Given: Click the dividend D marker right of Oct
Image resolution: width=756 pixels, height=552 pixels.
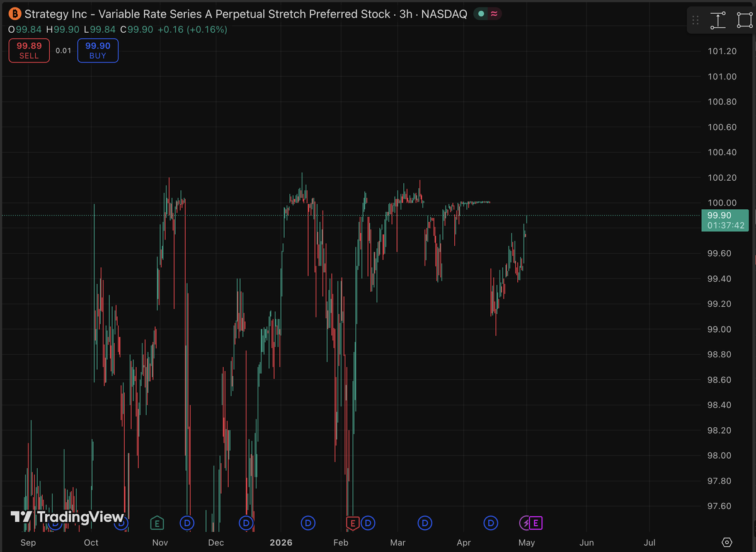Looking at the screenshot, I should 122,522.
